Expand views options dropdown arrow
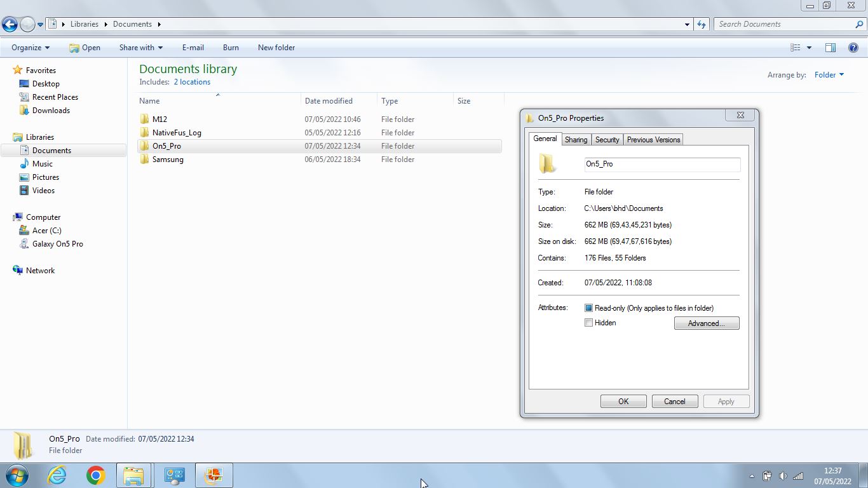 click(809, 48)
